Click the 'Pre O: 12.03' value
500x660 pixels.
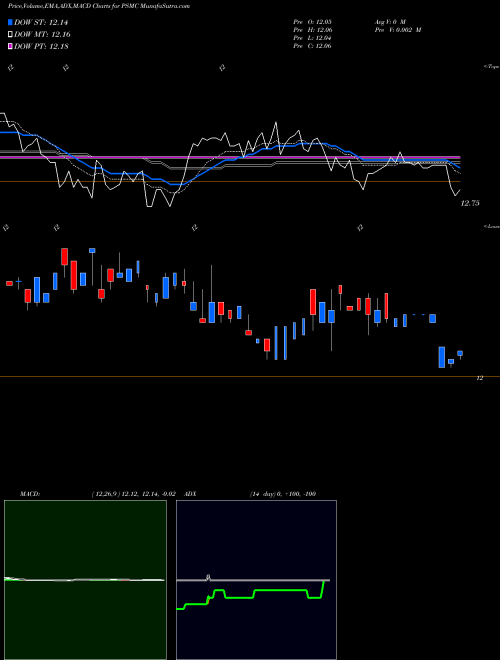tap(313, 21)
